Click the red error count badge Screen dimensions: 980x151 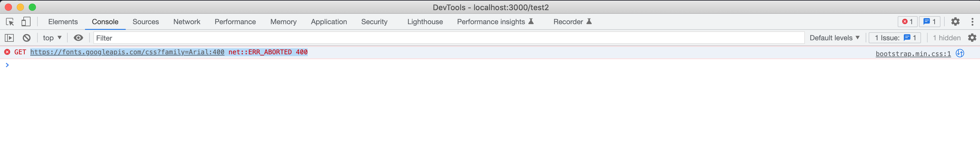tap(907, 21)
